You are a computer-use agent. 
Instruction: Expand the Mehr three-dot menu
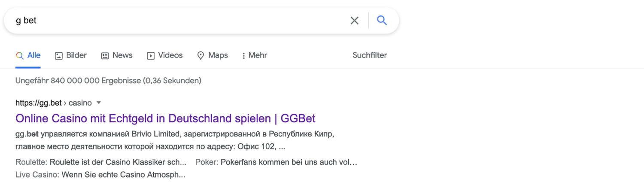click(255, 55)
